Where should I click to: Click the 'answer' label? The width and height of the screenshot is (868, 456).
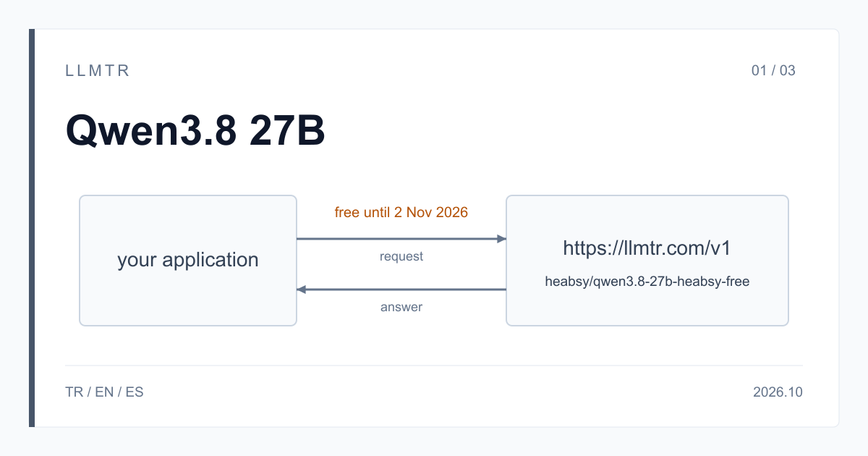click(x=401, y=308)
